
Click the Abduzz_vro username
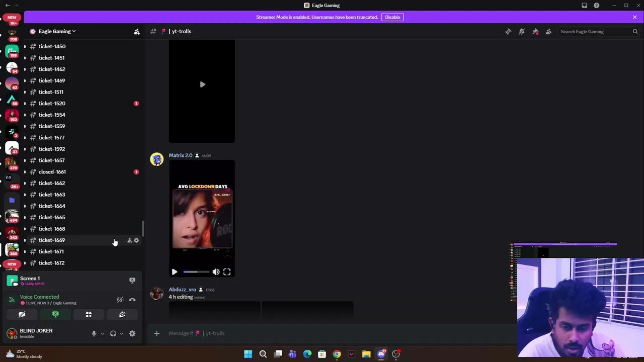(182, 290)
